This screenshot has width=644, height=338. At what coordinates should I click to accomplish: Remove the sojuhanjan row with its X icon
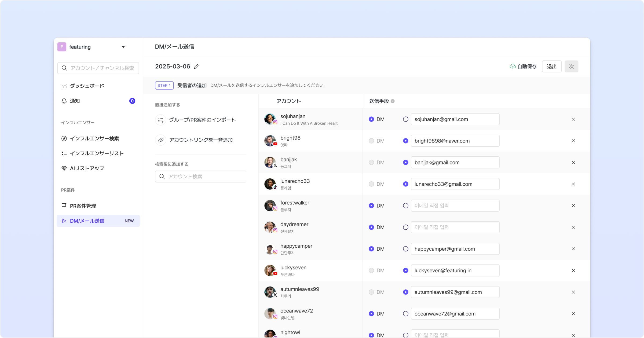573,119
